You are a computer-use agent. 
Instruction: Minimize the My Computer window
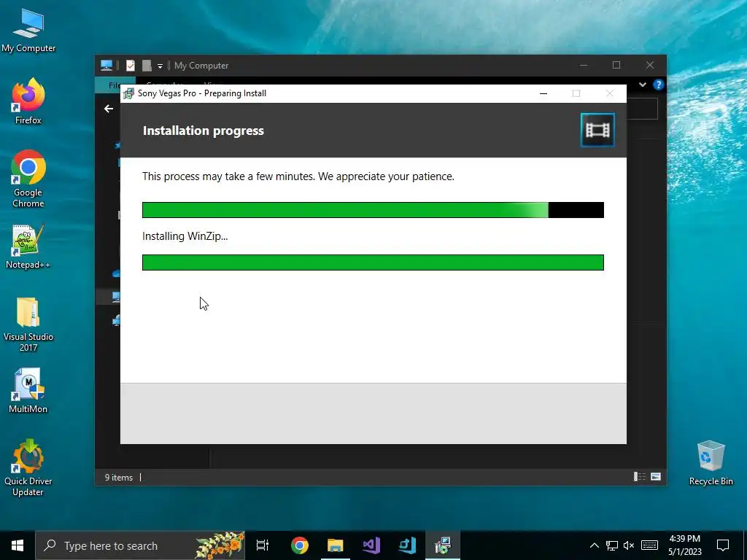coord(584,65)
